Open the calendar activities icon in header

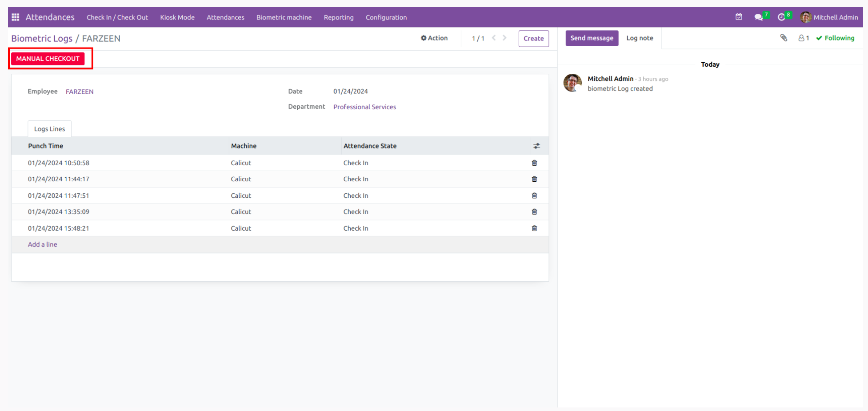tap(739, 16)
